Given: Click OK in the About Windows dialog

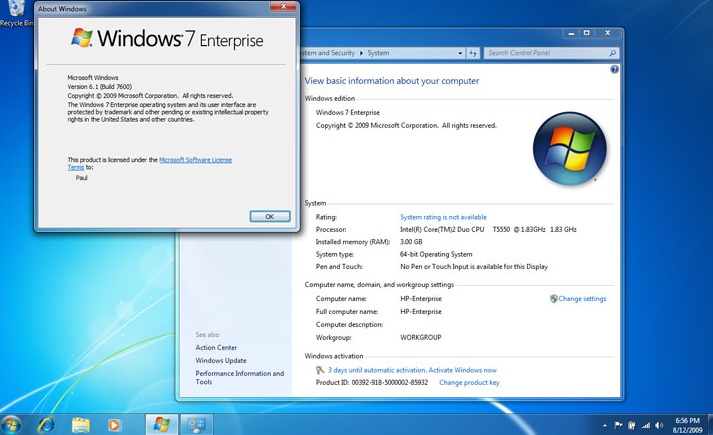Looking at the screenshot, I should click(x=270, y=216).
